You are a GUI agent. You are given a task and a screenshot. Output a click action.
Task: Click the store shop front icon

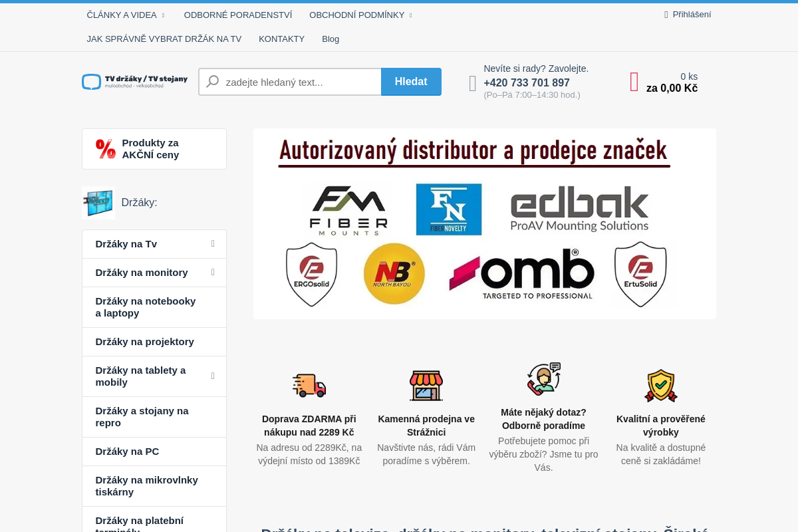tap(426, 385)
